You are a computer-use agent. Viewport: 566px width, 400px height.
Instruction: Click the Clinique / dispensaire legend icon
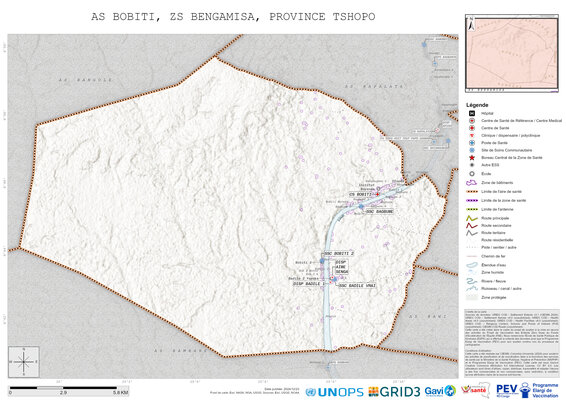471,135
